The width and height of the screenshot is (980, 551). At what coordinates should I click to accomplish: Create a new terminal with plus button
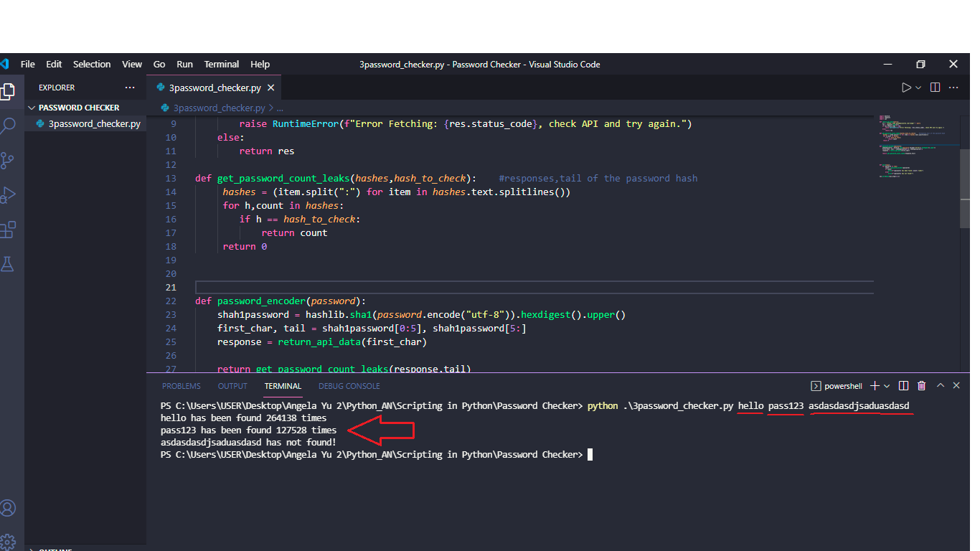pyautogui.click(x=876, y=385)
